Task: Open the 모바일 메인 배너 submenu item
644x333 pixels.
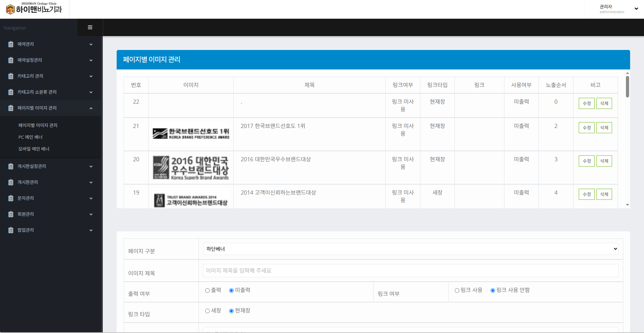Action: point(34,149)
